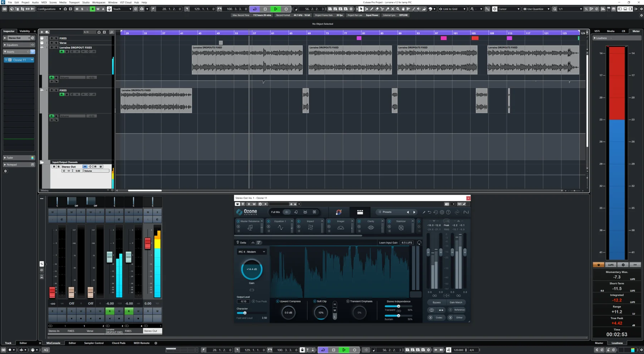This screenshot has width=644, height=354.
Task: Toggle Ozone Dither power button
Action: pyautogui.click(x=450, y=317)
